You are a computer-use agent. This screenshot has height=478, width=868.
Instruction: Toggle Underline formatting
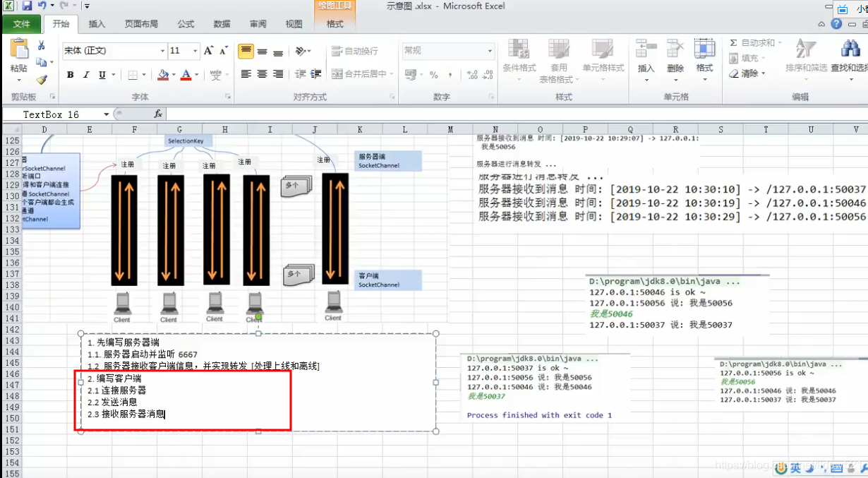coord(102,74)
